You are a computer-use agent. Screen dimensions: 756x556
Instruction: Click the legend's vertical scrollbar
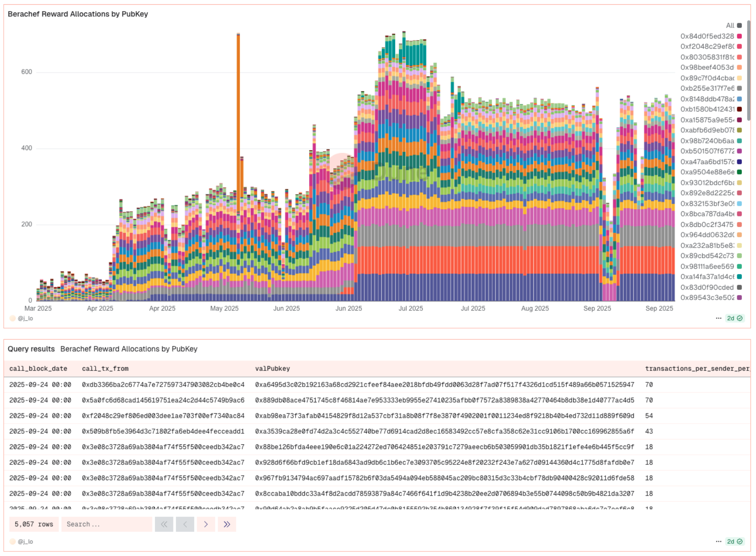(748, 71)
